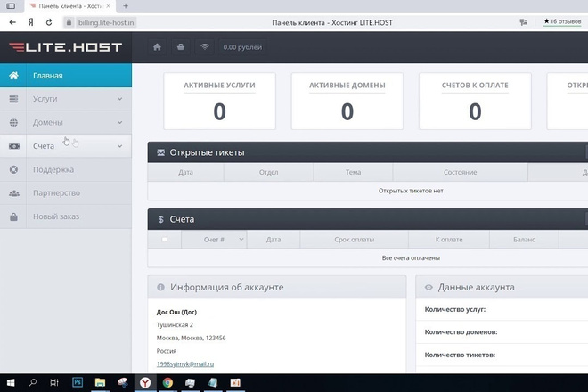The height and width of the screenshot is (392, 588).
Task: Open the Активные услуги counter card
Action: [219, 102]
